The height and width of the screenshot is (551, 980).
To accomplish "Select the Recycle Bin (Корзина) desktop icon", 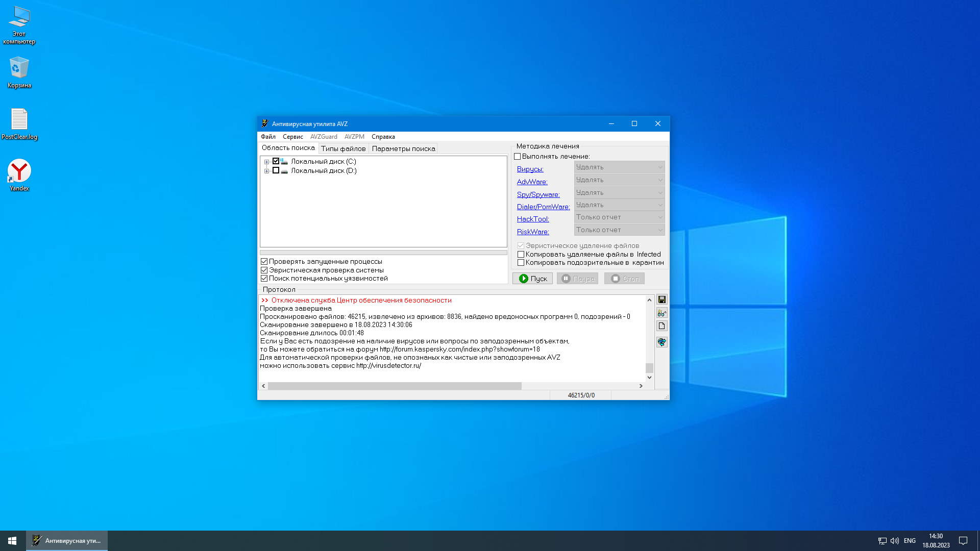I will [19, 71].
